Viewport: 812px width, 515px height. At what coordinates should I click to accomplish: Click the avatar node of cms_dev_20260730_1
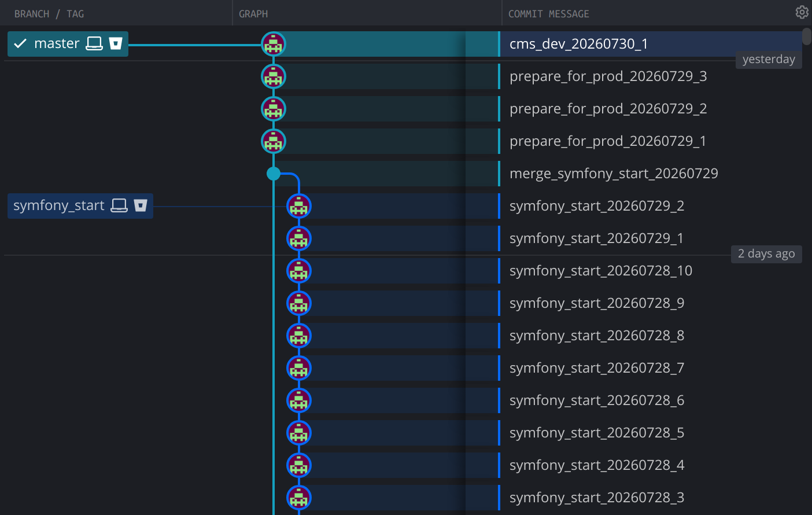pyautogui.click(x=274, y=44)
